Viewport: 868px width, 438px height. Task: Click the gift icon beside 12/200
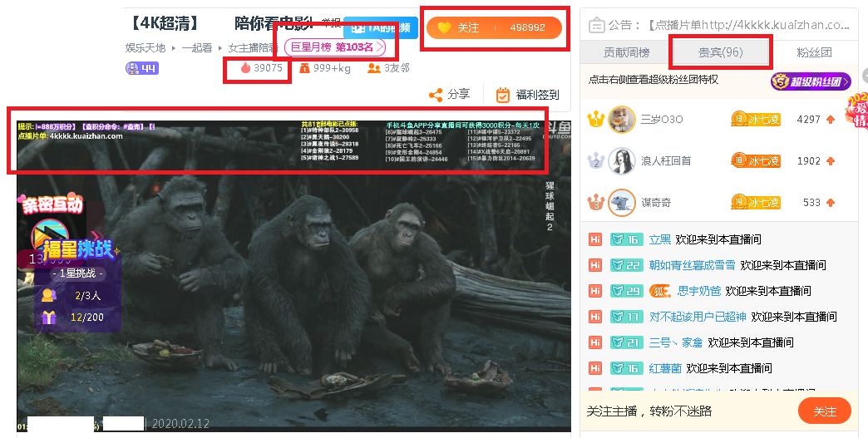[x=49, y=317]
